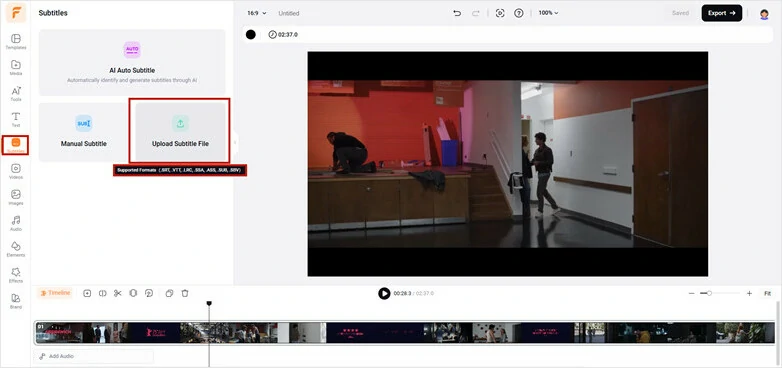The height and width of the screenshot is (368, 782).
Task: Open the 100% zoom dropdown
Action: point(548,13)
